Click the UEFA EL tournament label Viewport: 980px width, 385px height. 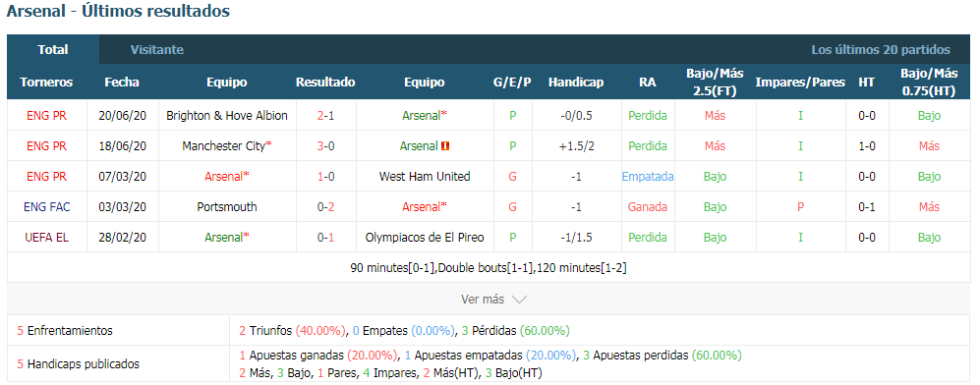tap(46, 238)
